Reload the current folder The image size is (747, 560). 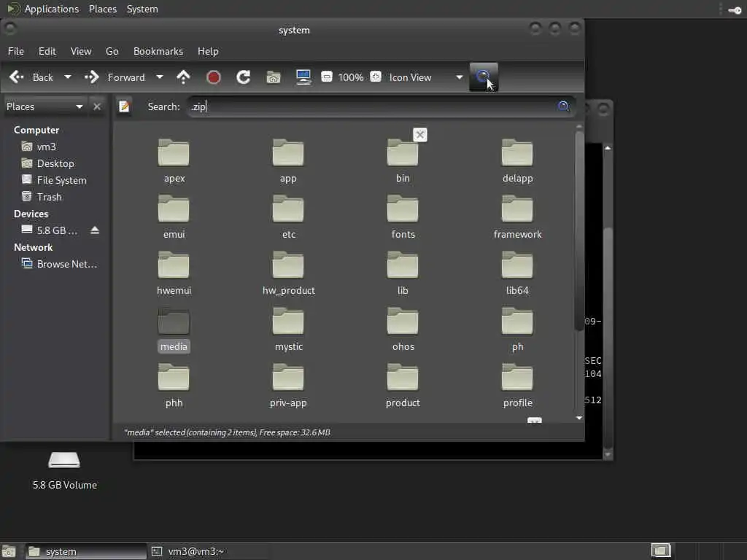(x=244, y=77)
